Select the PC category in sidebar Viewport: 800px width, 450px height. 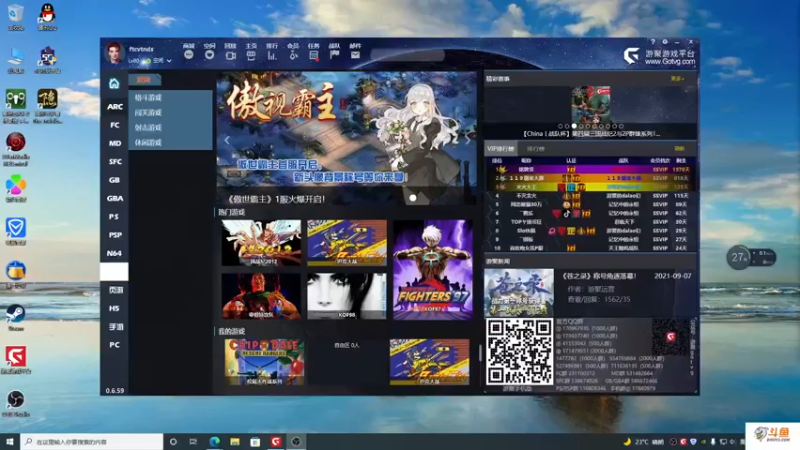pyautogui.click(x=114, y=345)
